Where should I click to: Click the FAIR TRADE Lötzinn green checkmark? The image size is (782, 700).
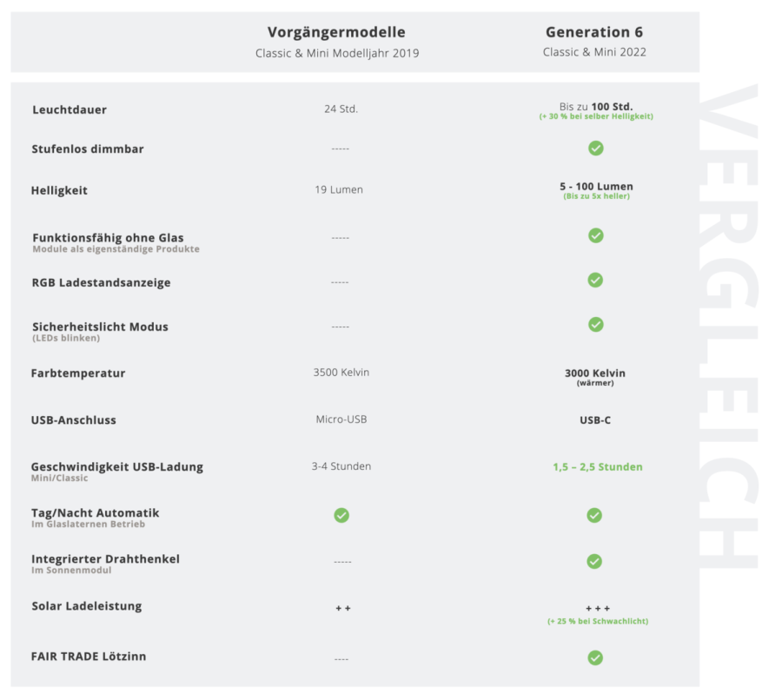(x=594, y=657)
